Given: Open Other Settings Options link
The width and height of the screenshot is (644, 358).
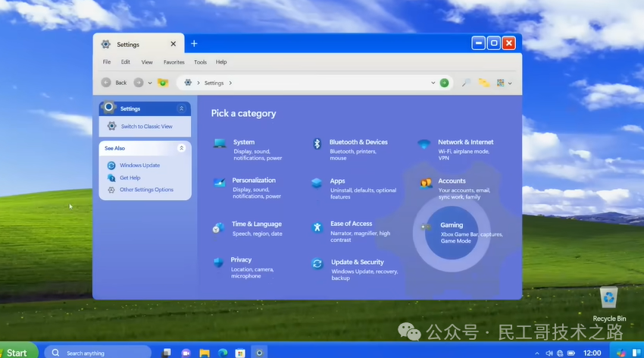Looking at the screenshot, I should [146, 190].
